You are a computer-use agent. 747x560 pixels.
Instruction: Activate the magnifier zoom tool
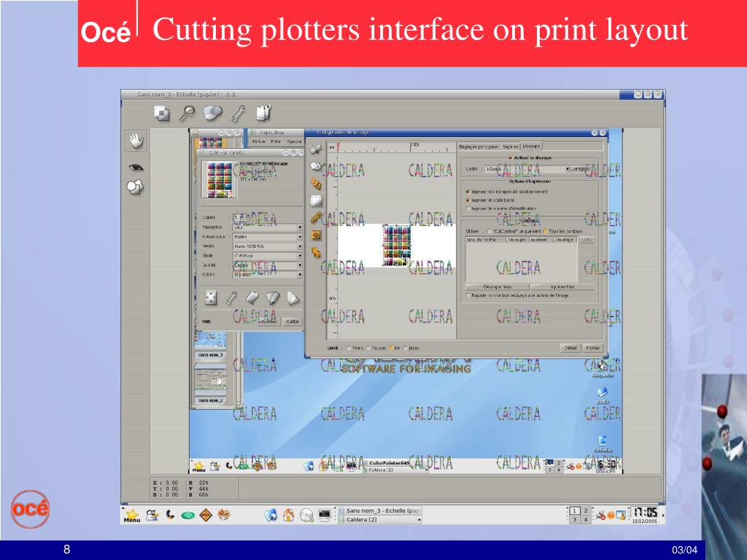tap(187, 113)
